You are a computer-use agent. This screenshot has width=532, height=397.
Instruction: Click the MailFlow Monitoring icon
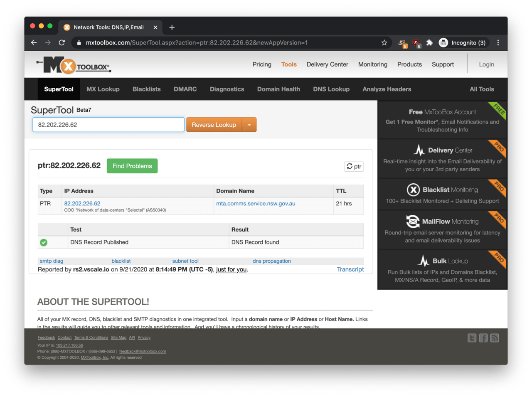(x=413, y=222)
